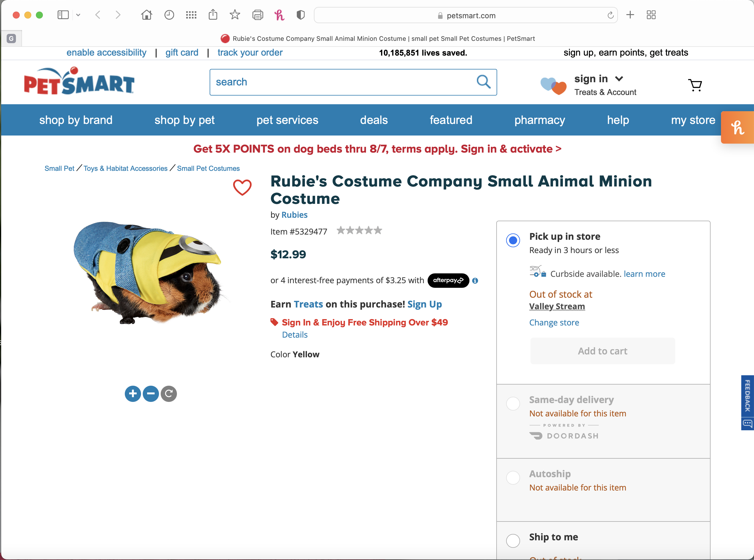The image size is (754, 560).
Task: Open the deals menu
Action: click(x=374, y=120)
